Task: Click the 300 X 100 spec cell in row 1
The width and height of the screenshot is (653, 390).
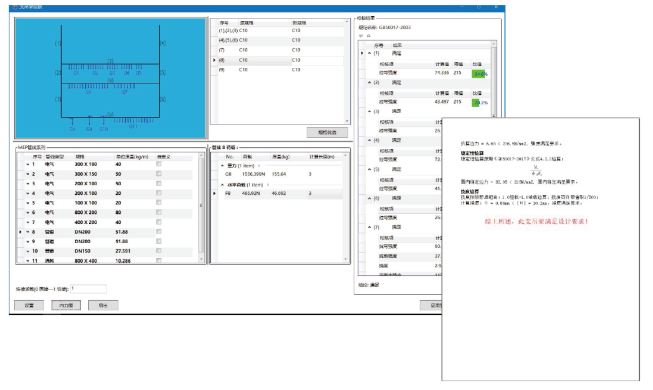Action: 86,164
